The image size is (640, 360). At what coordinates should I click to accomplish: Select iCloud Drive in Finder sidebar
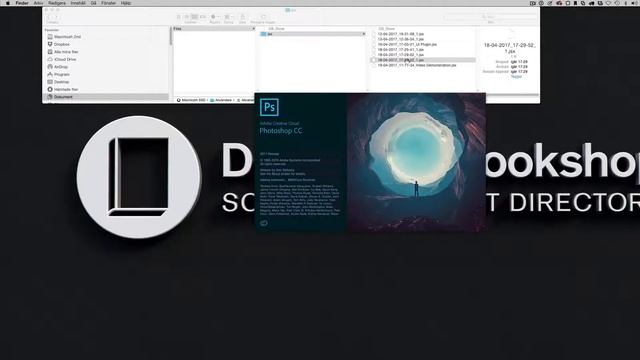(x=105, y=59)
